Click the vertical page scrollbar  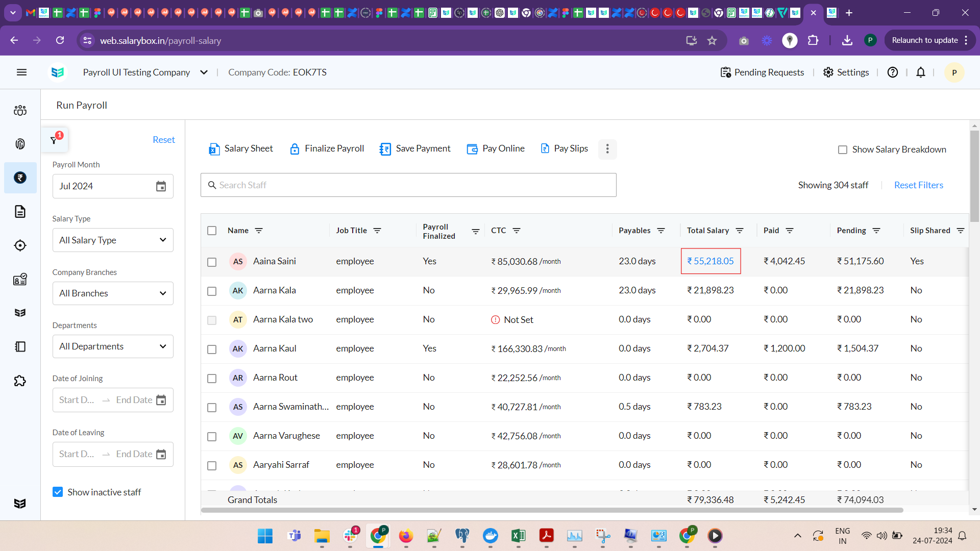[x=974, y=176]
